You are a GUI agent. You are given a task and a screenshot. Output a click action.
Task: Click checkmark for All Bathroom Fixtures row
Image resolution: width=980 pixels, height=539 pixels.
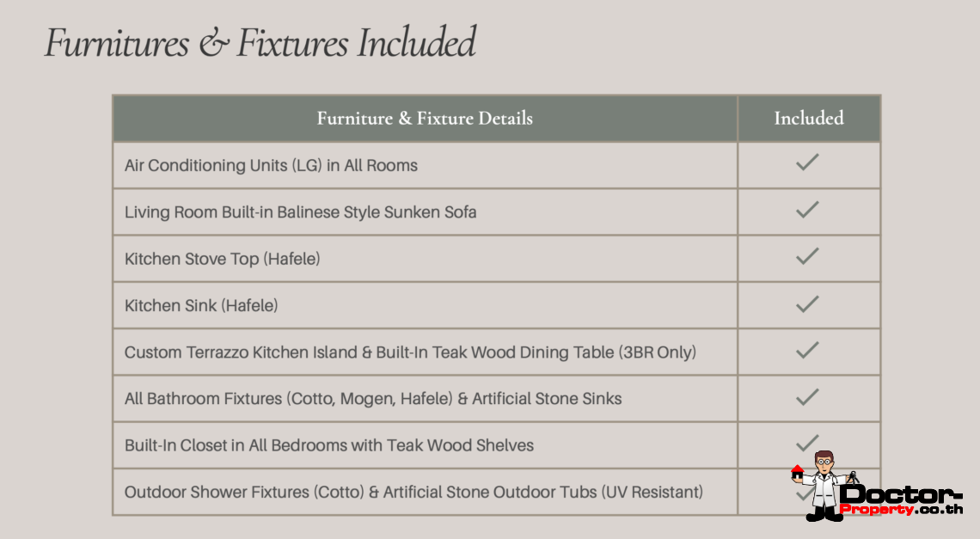[806, 396]
